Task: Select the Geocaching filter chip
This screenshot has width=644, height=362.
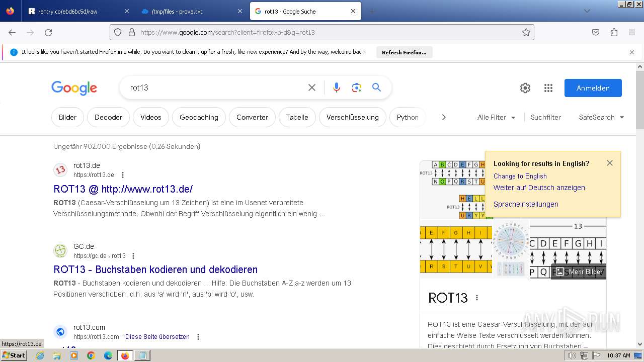Action: [199, 117]
